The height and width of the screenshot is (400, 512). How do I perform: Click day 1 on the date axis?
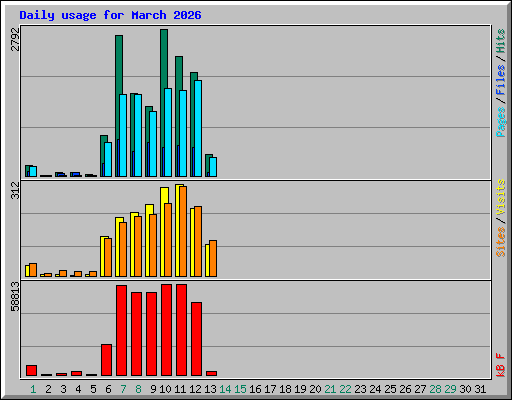click(33, 389)
